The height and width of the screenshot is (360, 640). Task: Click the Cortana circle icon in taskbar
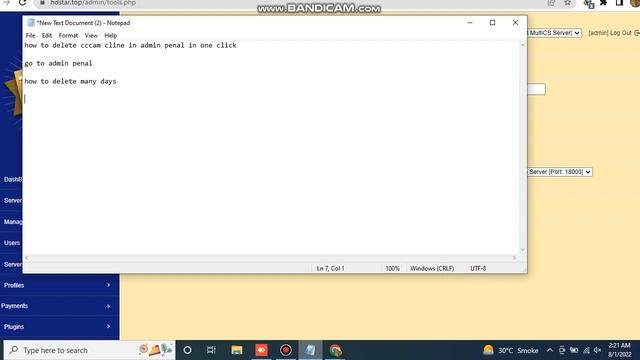click(x=187, y=350)
